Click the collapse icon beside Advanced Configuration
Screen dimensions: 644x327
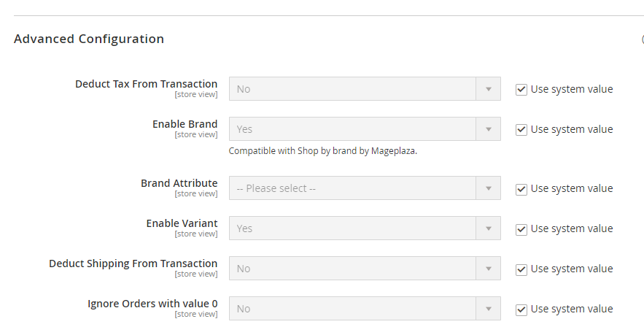tap(642, 39)
